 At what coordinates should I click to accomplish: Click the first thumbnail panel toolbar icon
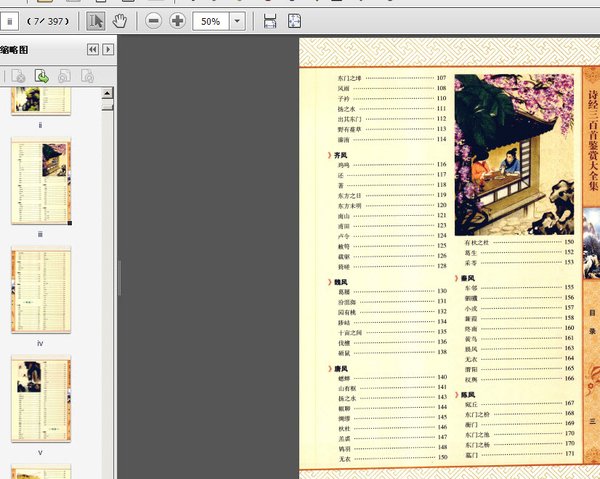pos(19,75)
